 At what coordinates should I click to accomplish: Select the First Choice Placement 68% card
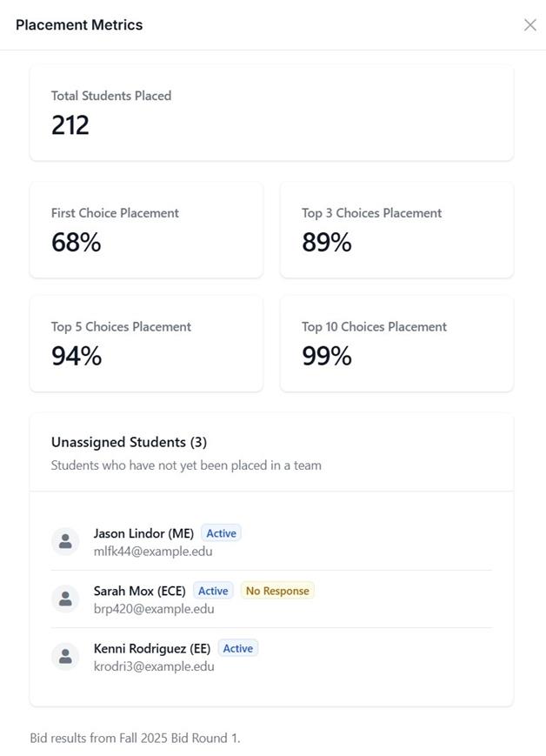[147, 230]
